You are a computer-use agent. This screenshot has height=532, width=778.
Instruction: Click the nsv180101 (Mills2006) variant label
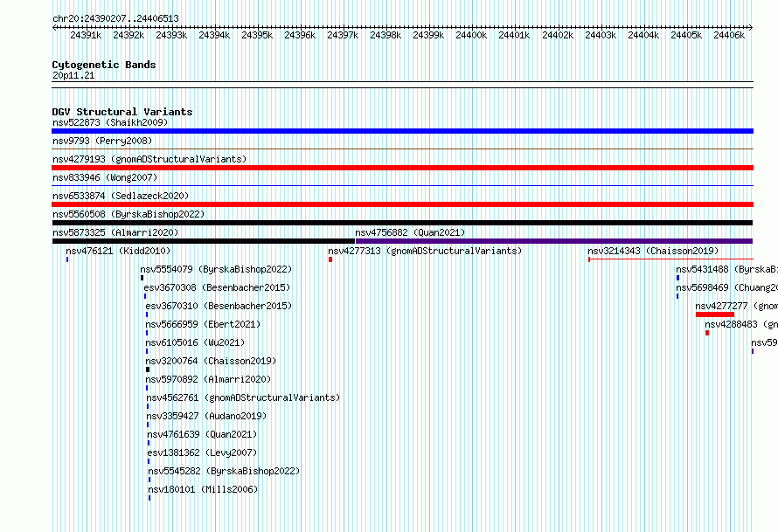[x=203, y=489]
